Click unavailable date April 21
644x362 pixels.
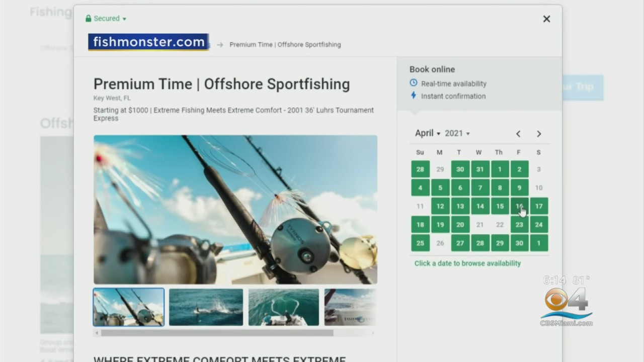tap(480, 225)
